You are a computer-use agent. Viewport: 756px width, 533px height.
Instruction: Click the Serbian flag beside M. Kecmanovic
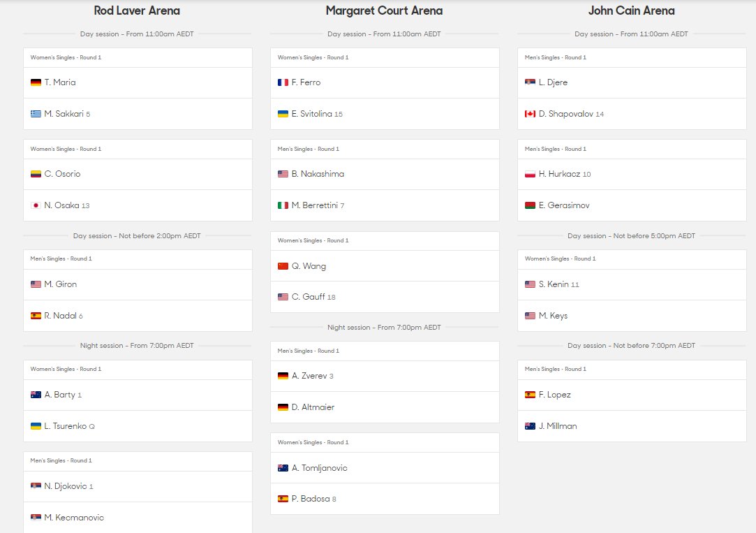click(36, 518)
